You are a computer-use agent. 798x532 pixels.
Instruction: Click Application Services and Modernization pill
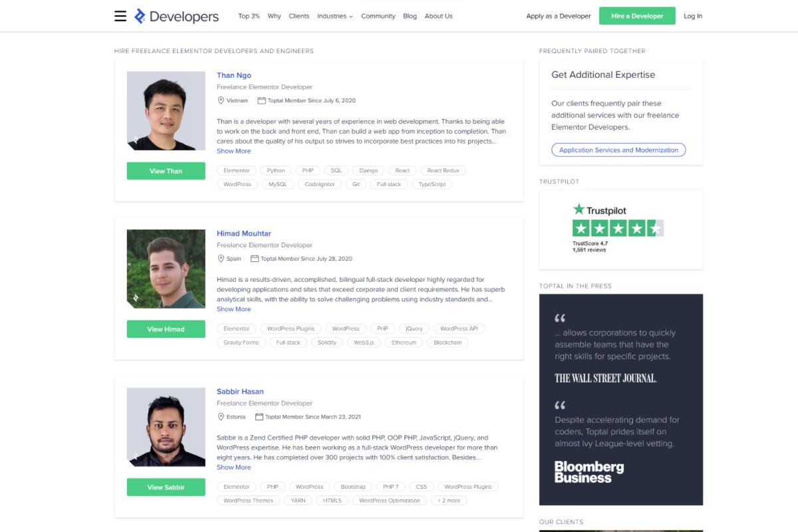[x=618, y=150]
